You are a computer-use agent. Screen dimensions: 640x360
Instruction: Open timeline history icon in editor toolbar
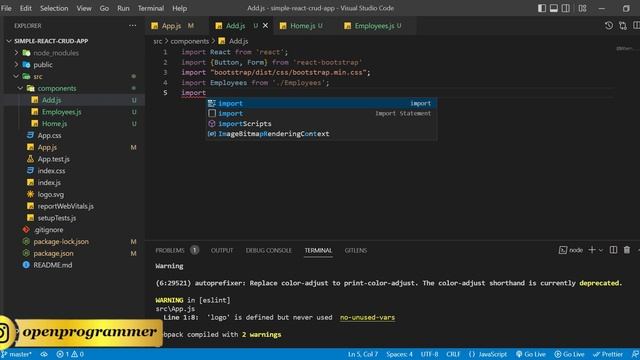(x=609, y=26)
